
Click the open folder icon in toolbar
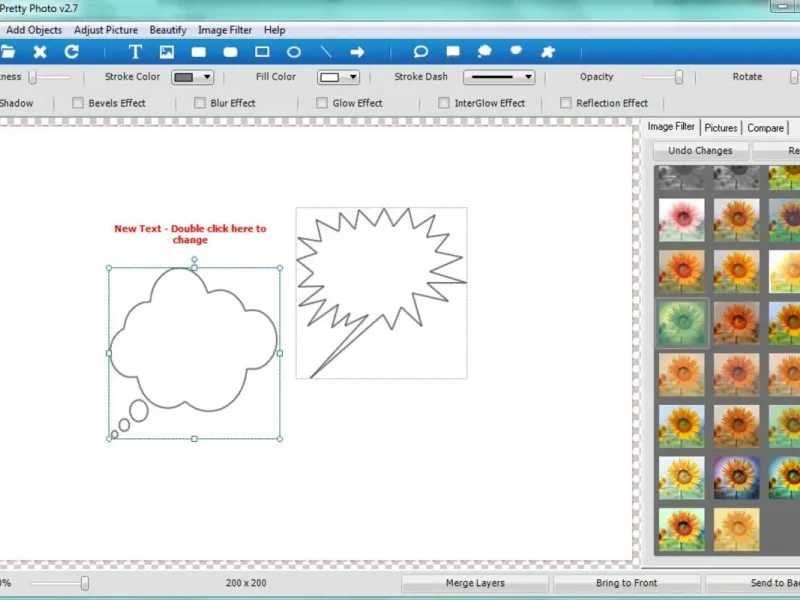pos(8,52)
